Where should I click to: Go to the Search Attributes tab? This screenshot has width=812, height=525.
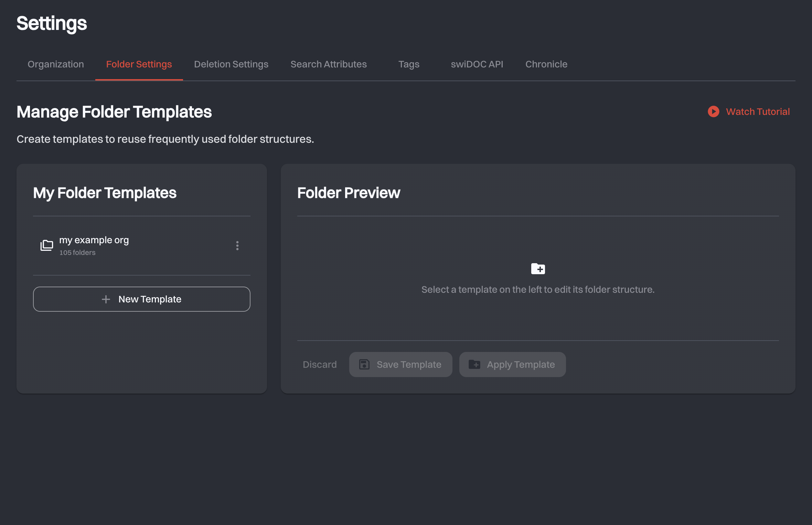(x=329, y=64)
